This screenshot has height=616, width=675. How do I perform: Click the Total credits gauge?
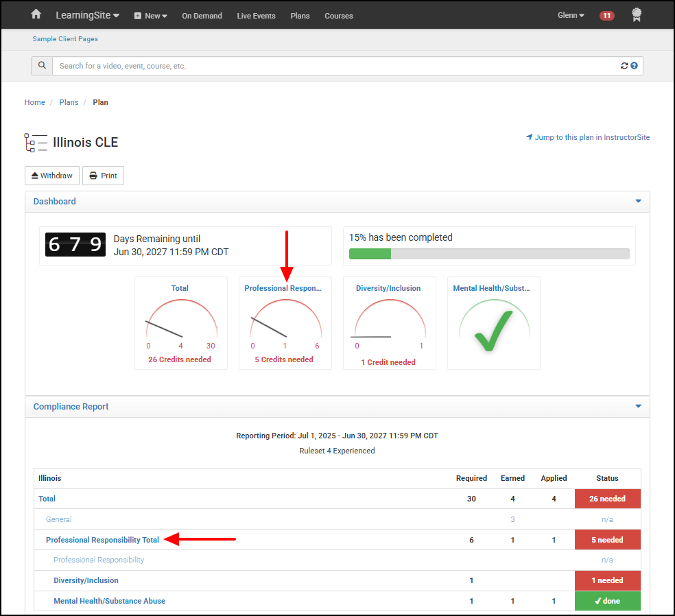point(181,320)
